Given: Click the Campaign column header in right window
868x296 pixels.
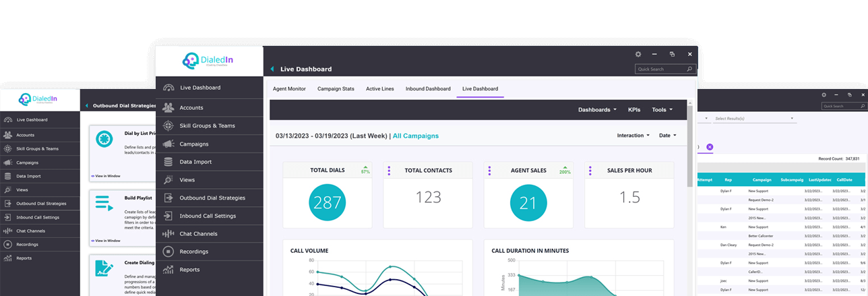Looking at the screenshot, I should [x=762, y=180].
